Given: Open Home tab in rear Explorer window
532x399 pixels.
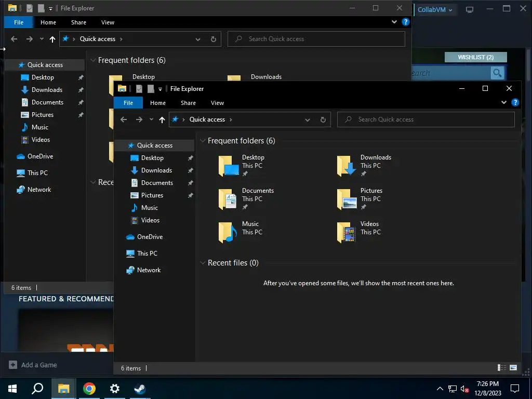Looking at the screenshot, I should (x=48, y=22).
